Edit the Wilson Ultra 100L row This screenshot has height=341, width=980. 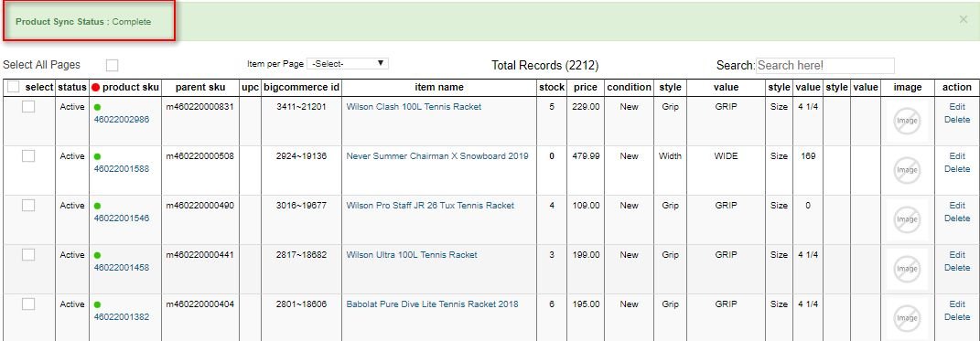tap(957, 255)
